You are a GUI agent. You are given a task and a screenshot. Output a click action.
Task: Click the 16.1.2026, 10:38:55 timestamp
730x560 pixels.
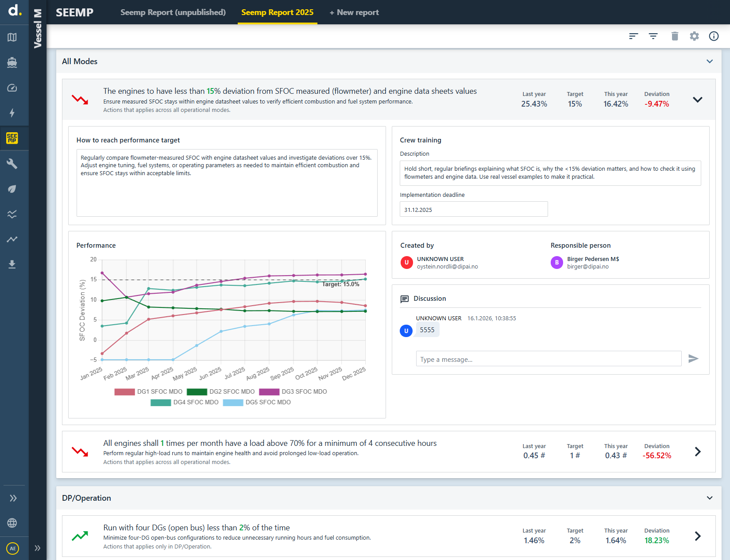pos(492,318)
